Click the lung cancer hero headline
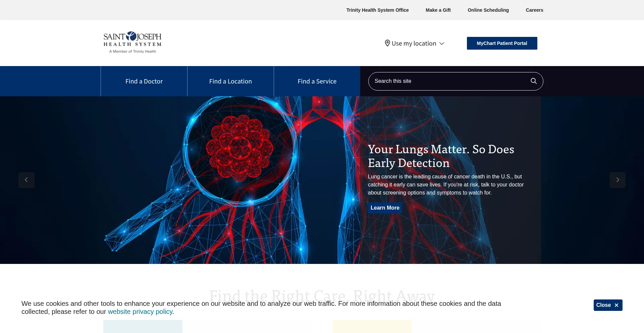Viewport: 644px width, 333px height. (441, 156)
